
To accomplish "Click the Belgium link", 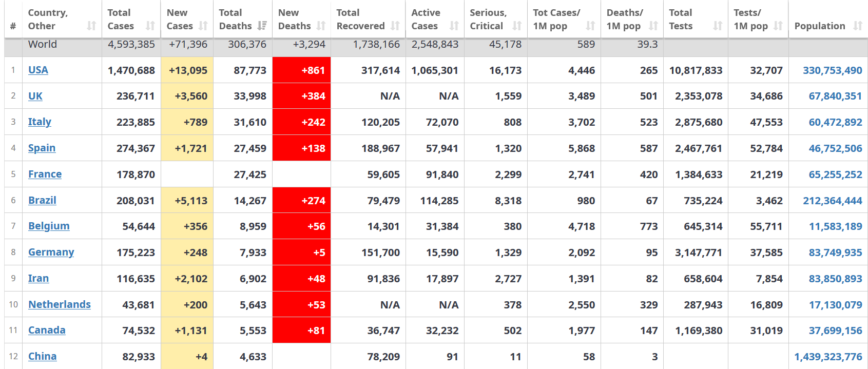I will tap(49, 226).
